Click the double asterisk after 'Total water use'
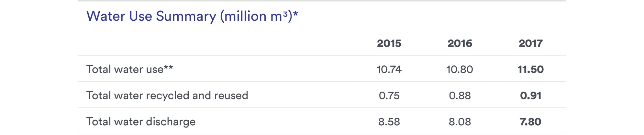The height and width of the screenshot is (135, 644). (x=168, y=68)
